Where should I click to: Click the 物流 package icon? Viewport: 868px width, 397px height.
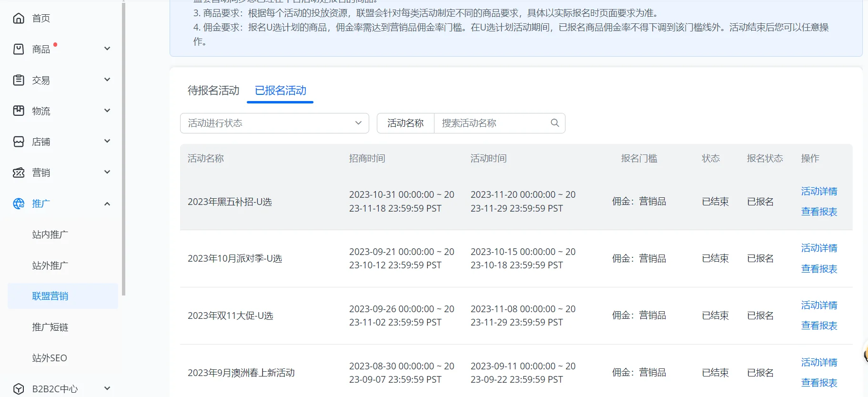pyautogui.click(x=19, y=111)
